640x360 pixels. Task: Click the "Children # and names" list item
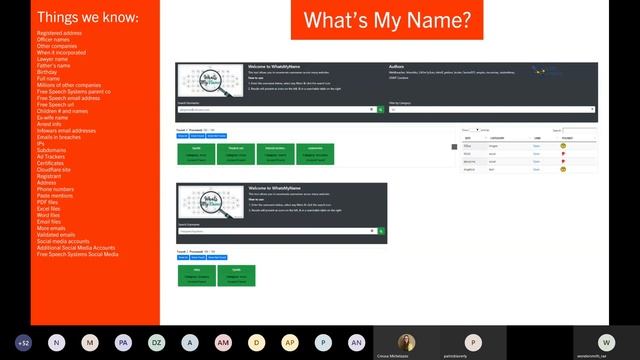pos(62,111)
